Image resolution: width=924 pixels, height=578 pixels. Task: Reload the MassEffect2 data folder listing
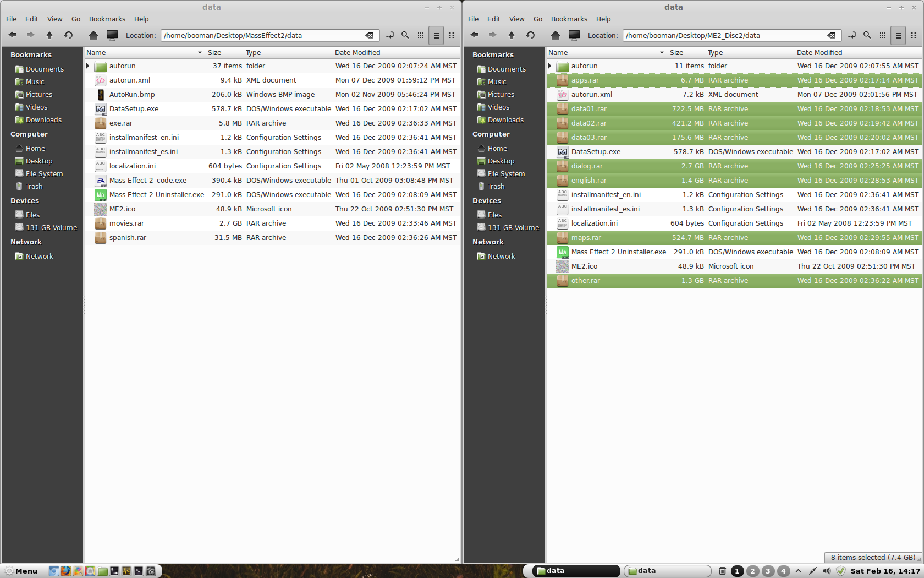pos(68,35)
